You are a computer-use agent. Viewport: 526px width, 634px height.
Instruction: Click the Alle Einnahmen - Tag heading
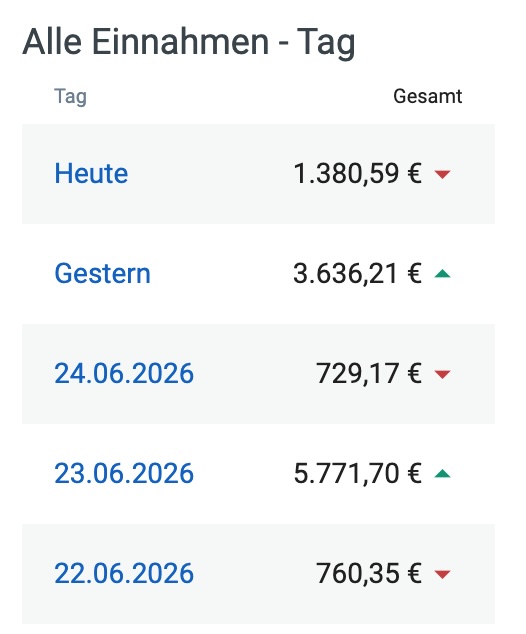[x=189, y=42]
